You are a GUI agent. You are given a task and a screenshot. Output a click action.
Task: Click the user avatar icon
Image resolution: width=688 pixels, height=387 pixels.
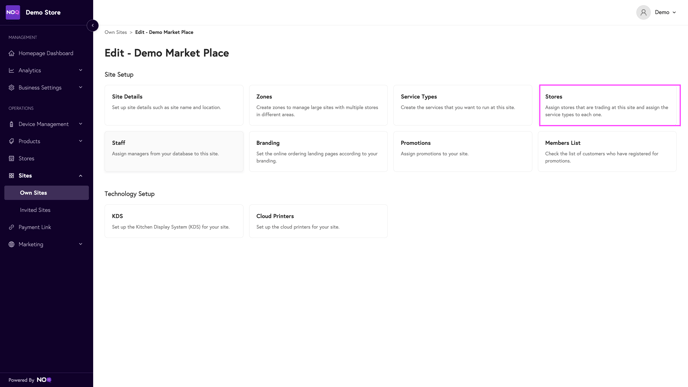(x=643, y=12)
